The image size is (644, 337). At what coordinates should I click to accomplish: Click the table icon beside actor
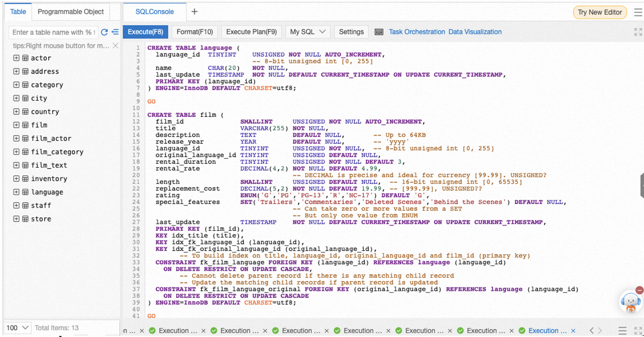[25, 58]
